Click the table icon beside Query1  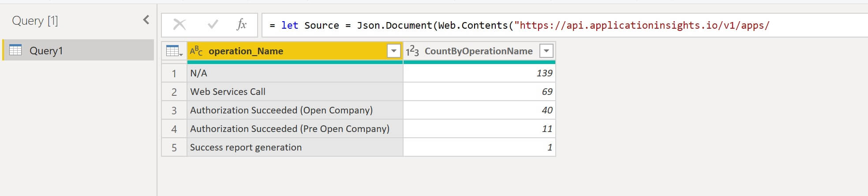click(x=15, y=50)
